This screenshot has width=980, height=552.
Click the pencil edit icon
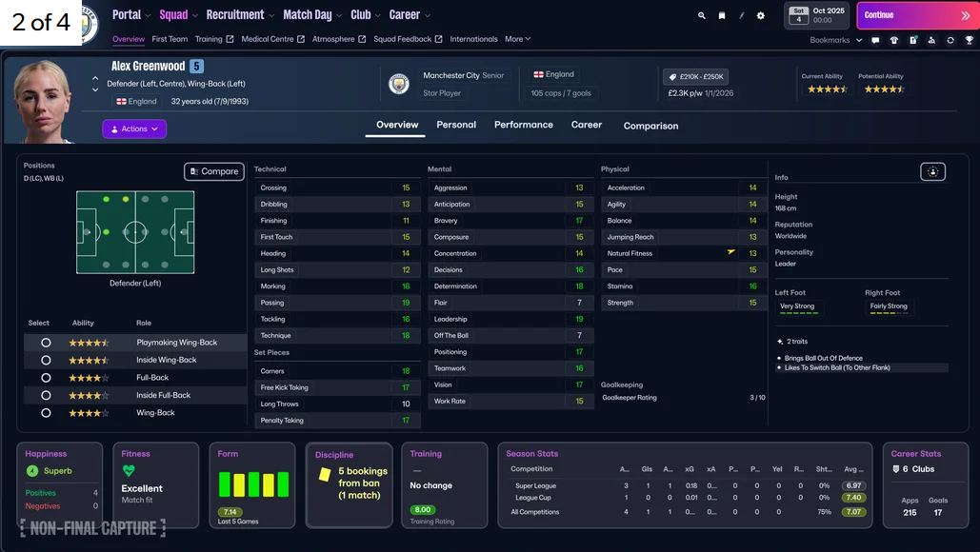[x=741, y=15]
